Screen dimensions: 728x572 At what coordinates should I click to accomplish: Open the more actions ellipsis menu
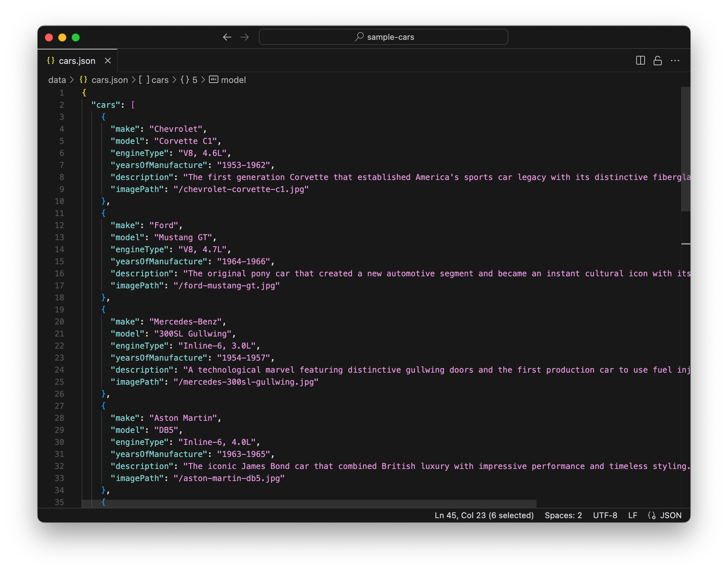point(675,61)
